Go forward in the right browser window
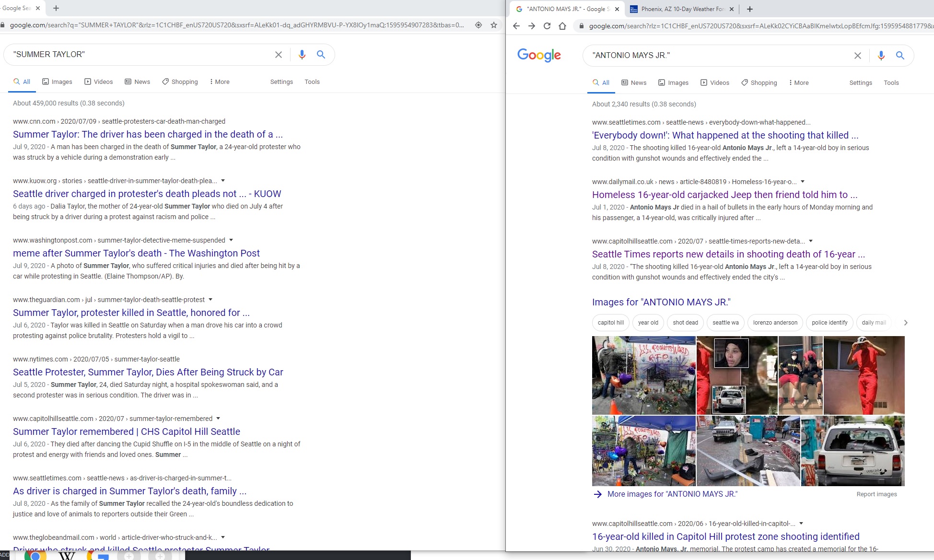The width and height of the screenshot is (934, 560). (532, 26)
